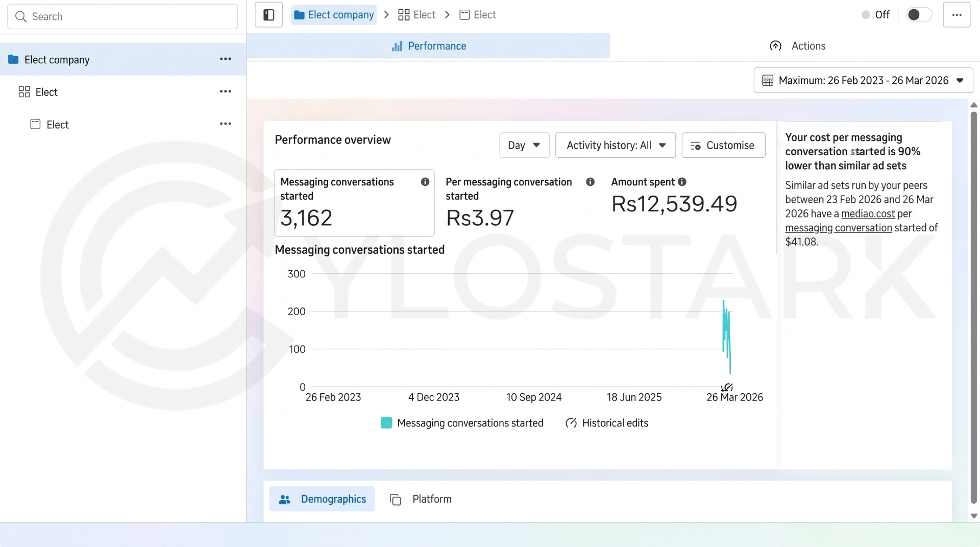Click the Historical edits legend icon
This screenshot has width=980, height=547.
click(x=571, y=423)
